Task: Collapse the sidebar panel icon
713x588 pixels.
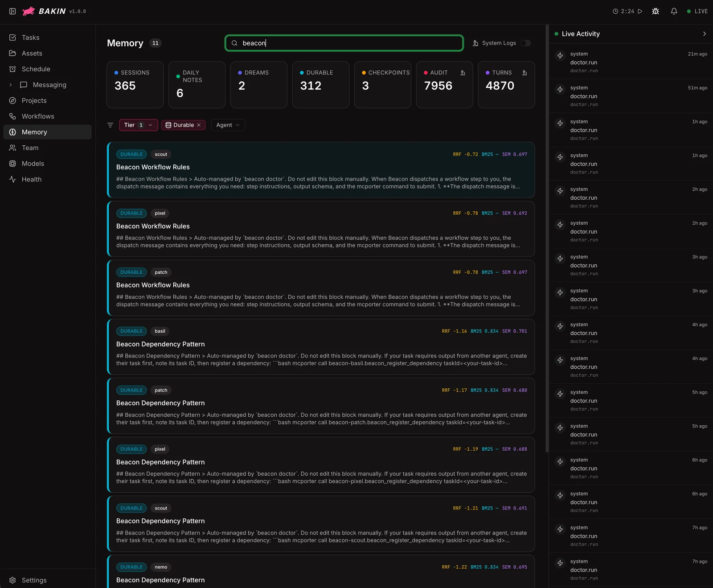Action: click(12, 11)
